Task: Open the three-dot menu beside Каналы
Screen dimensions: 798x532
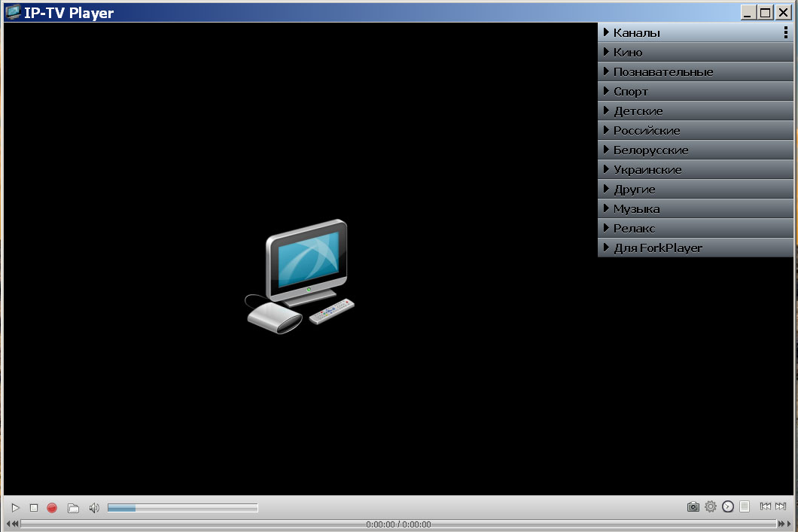Action: pos(786,32)
